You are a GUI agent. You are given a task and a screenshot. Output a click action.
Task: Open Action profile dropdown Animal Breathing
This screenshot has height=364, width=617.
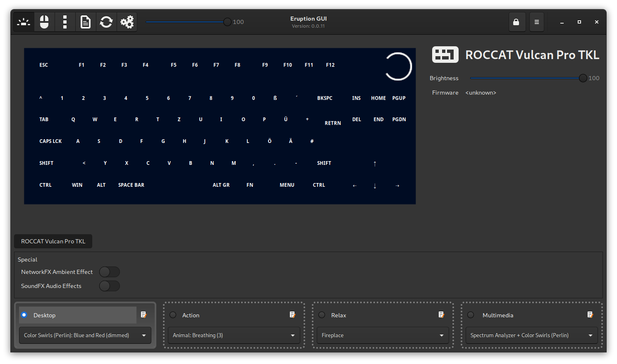click(234, 335)
